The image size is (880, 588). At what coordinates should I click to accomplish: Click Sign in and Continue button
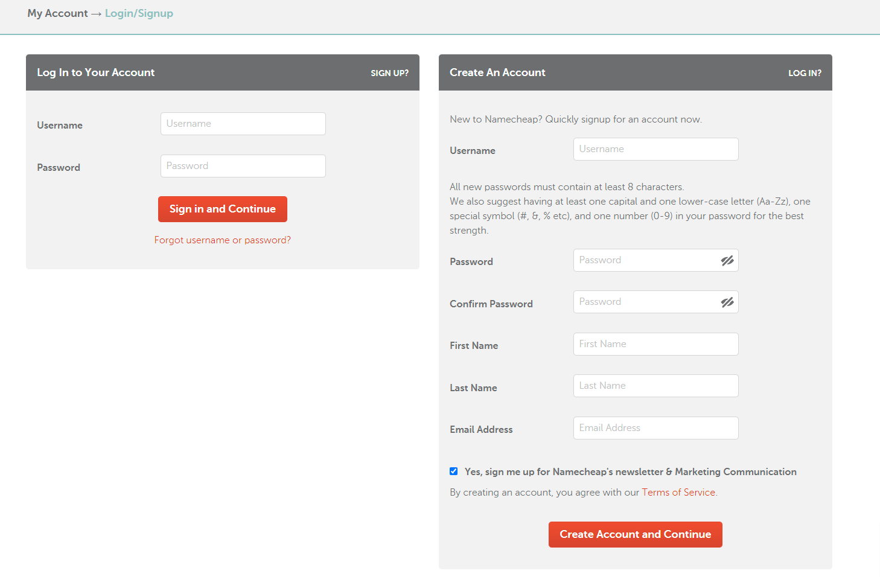tap(223, 209)
